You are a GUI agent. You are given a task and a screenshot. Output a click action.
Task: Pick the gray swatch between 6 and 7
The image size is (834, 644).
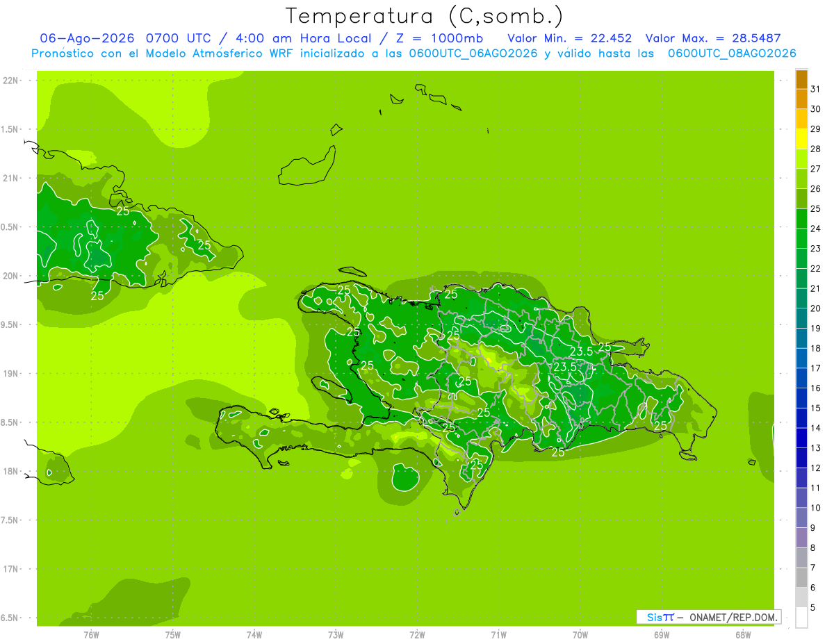801,577
